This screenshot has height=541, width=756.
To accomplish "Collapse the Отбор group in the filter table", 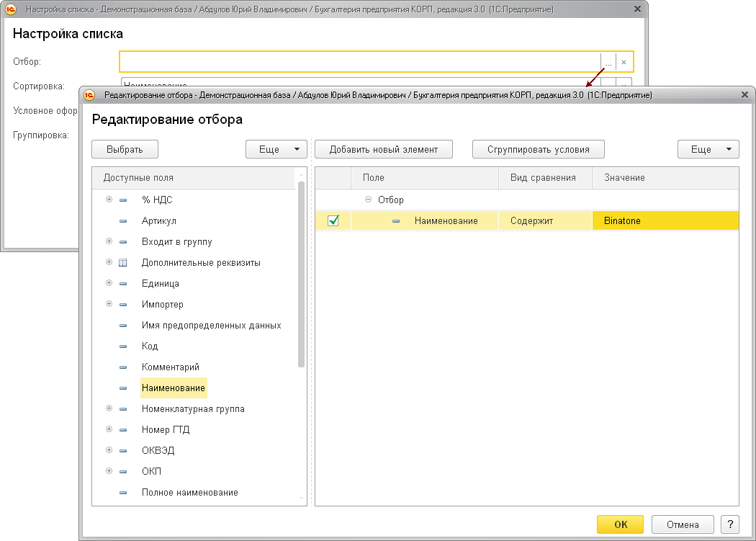I will pyautogui.click(x=369, y=200).
